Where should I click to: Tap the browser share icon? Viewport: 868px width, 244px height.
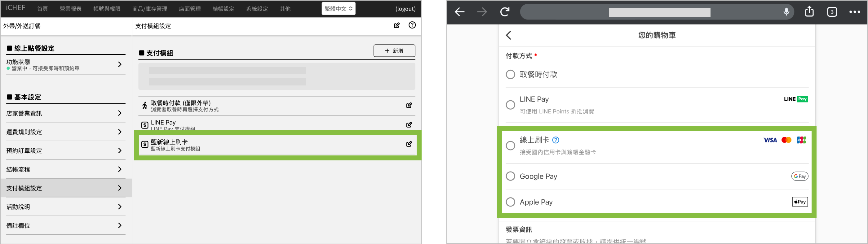click(x=809, y=12)
